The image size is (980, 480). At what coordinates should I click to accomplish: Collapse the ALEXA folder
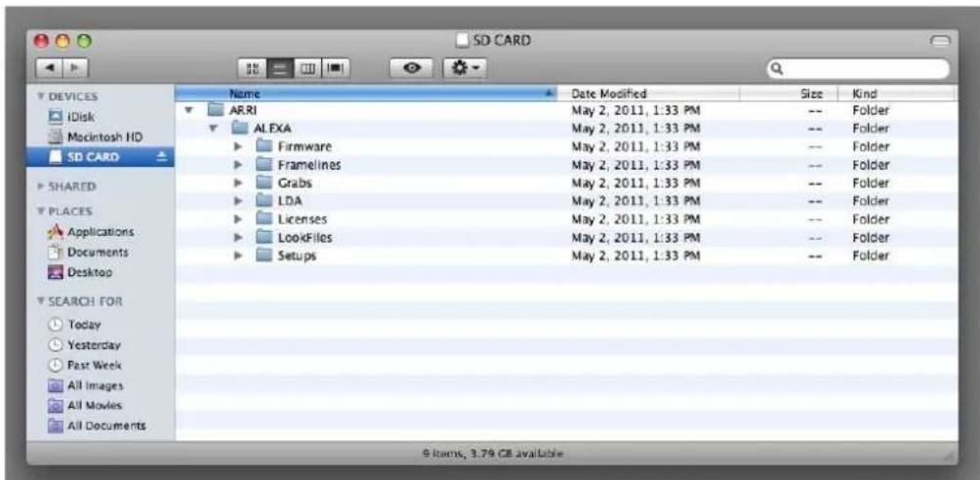click(x=213, y=129)
